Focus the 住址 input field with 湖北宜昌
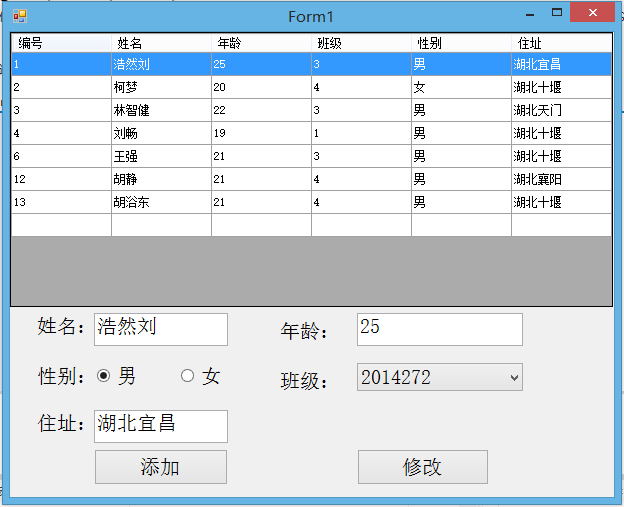 tap(161, 426)
